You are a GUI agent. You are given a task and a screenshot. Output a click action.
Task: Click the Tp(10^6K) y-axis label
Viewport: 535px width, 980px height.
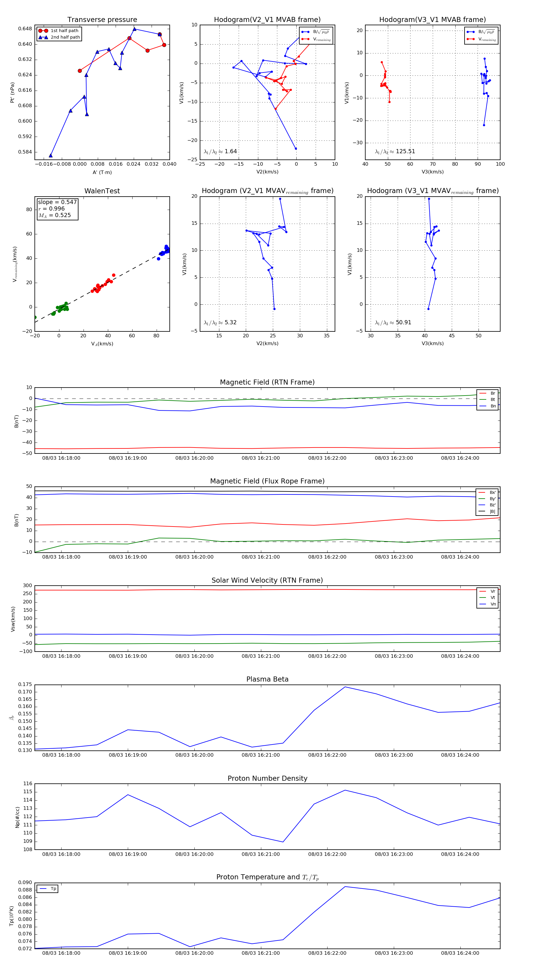[x=12, y=916]
